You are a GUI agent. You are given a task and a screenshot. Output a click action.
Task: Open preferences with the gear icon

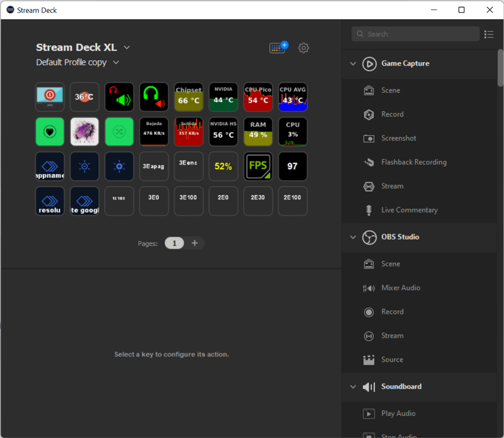[x=303, y=48]
